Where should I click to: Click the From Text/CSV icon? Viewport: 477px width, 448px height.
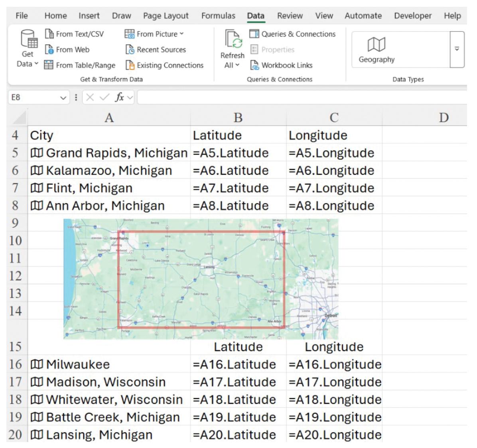49,34
